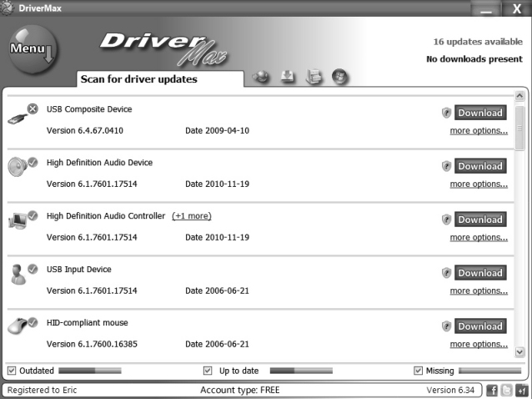The width and height of the screenshot is (532, 399).
Task: Click the X status badge on USB Composite Device
Action: [33, 109]
